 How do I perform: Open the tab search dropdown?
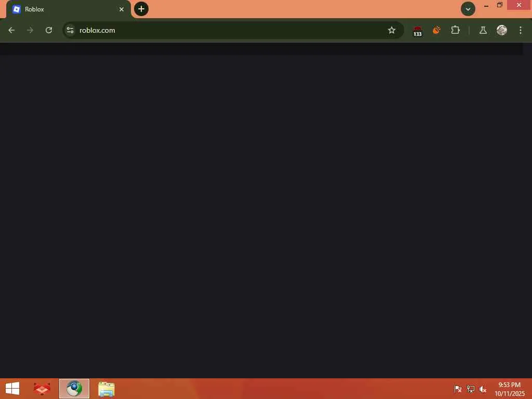coord(468,9)
